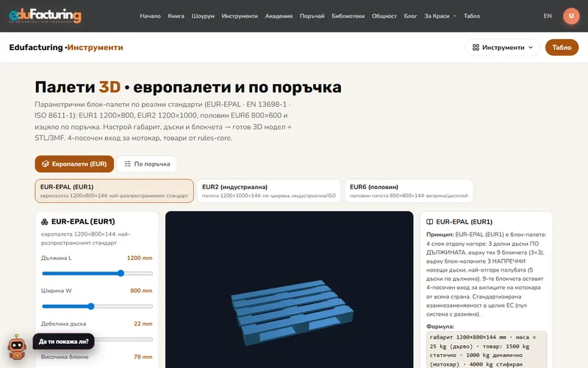Click the 800 mm width value
This screenshot has height=368, width=588.
click(x=141, y=291)
